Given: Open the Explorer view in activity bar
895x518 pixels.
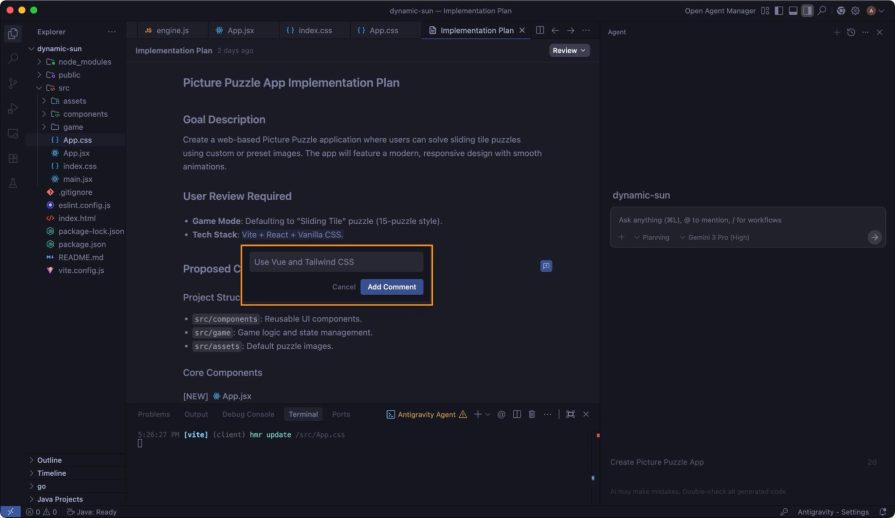Looking at the screenshot, I should (x=13, y=33).
